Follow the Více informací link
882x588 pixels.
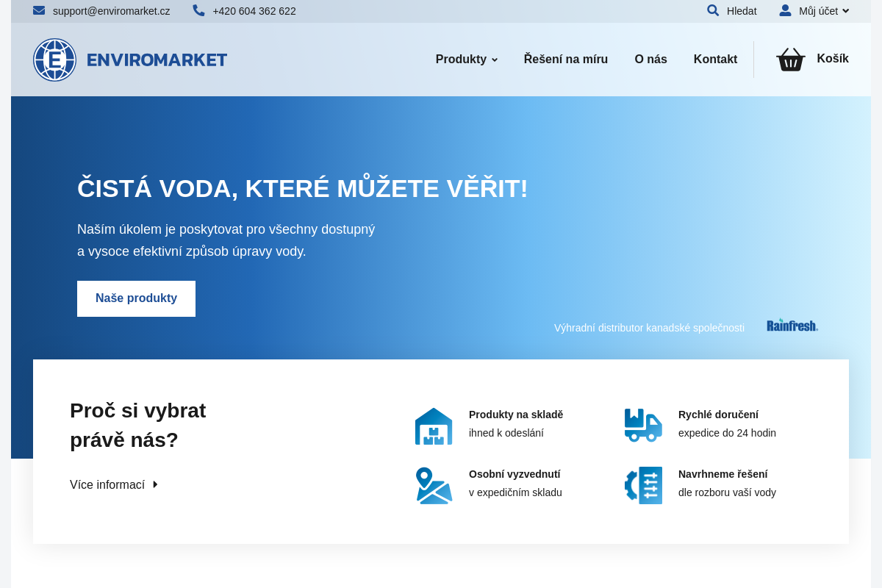point(107,484)
